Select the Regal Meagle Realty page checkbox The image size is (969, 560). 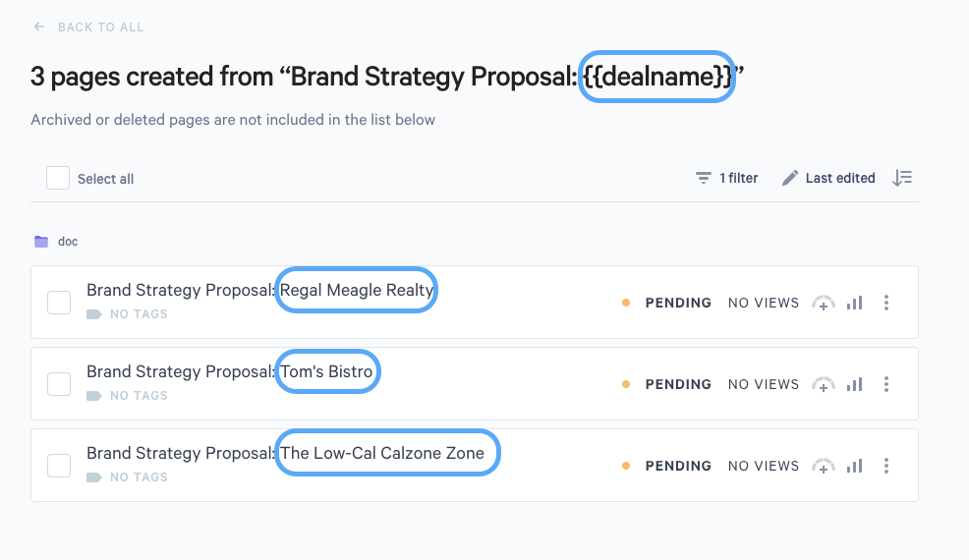[x=59, y=303]
